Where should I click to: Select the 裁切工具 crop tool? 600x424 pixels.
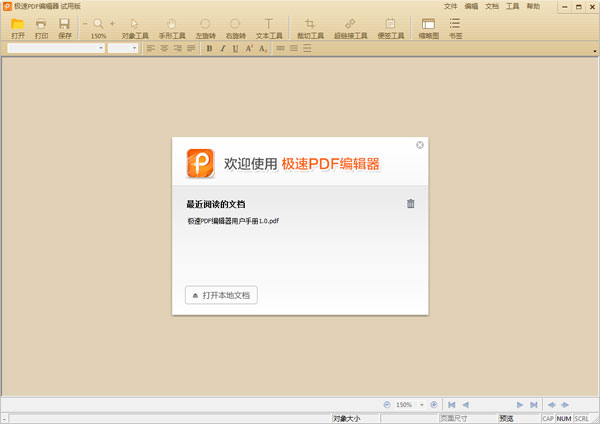(x=310, y=29)
